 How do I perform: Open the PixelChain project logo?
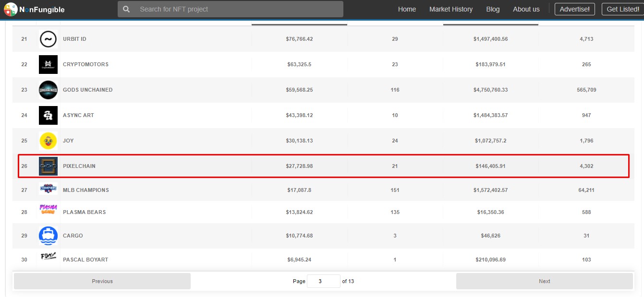coord(48,166)
